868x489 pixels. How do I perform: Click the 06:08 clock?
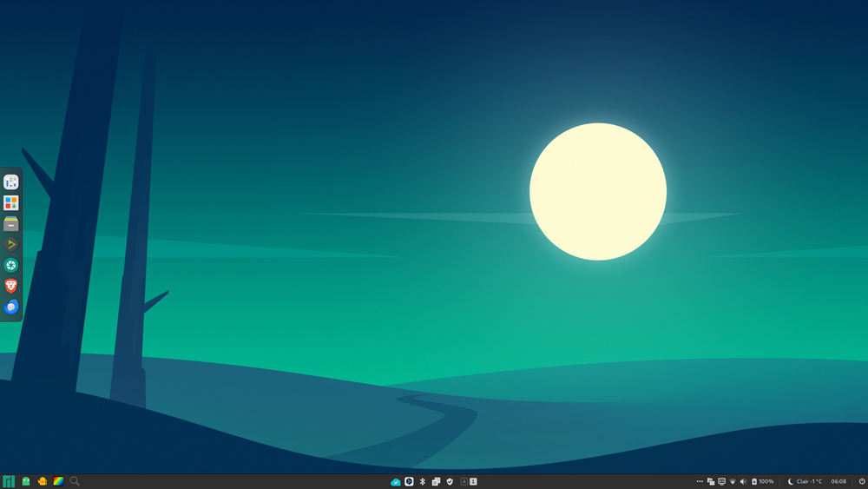click(x=838, y=481)
